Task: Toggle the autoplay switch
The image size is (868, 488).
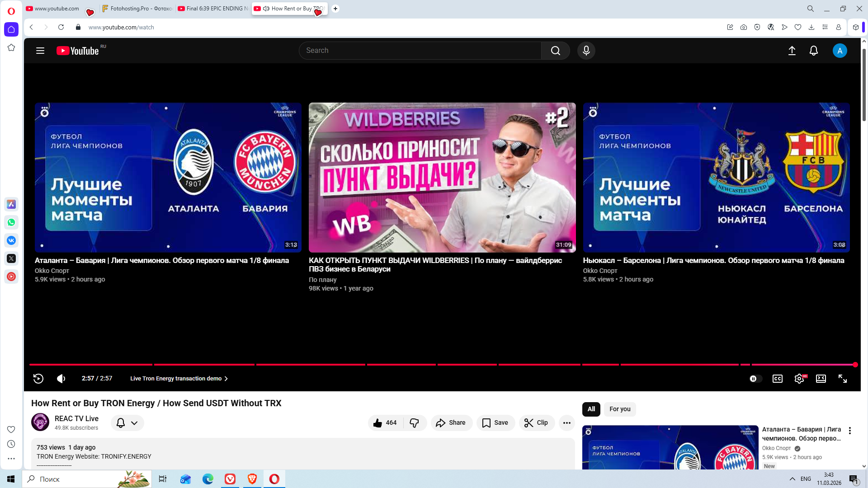Action: (755, 379)
